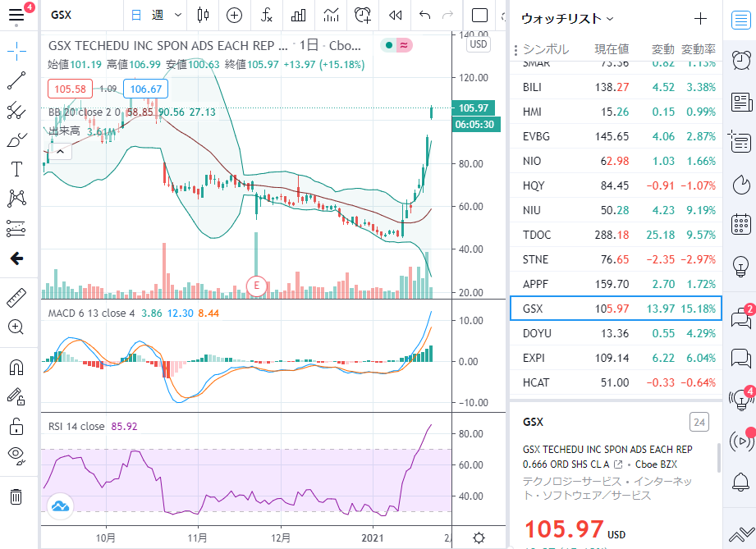Open chart settings gear icon
The width and height of the screenshot is (756, 549).
(x=479, y=538)
